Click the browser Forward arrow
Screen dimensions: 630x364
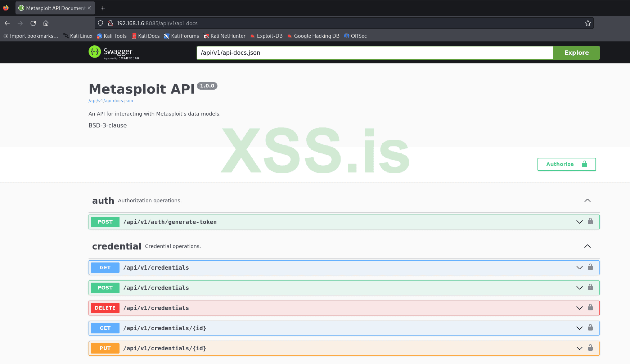tap(20, 23)
